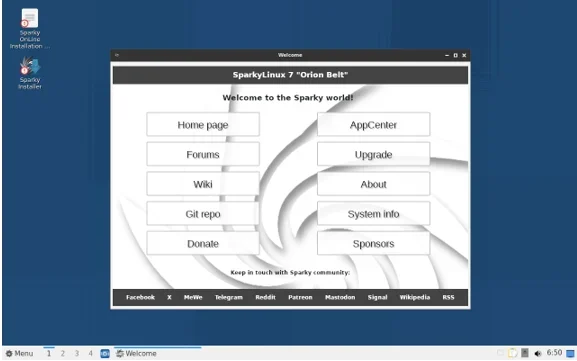
Task: Click the clipboard tray icon
Action: 512,353
